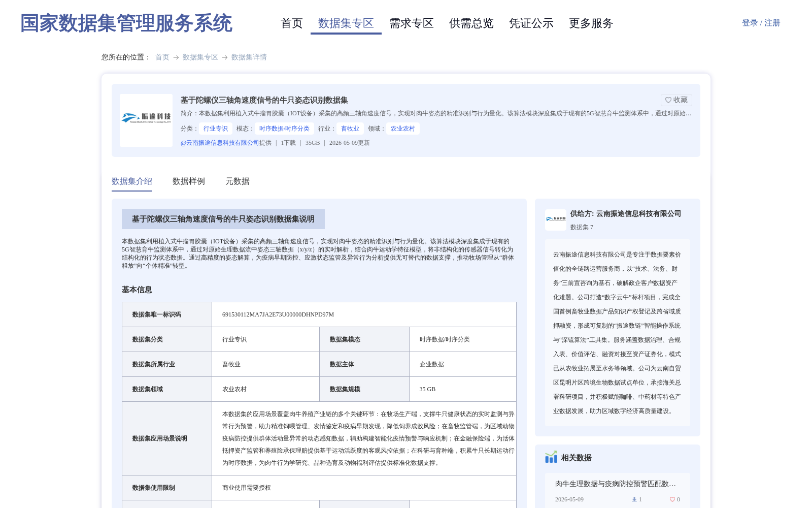Click the 数据集模态 label cell
This screenshot has width=812, height=508.
[364, 339]
